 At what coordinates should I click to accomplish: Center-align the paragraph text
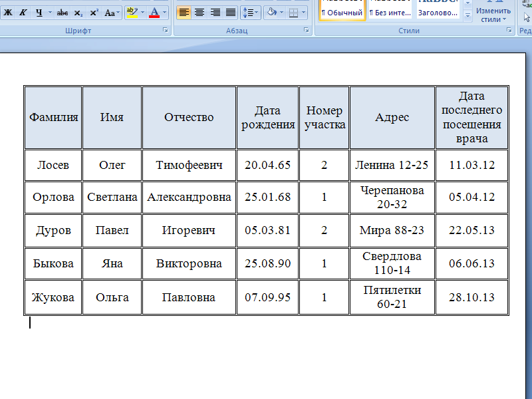(x=199, y=13)
